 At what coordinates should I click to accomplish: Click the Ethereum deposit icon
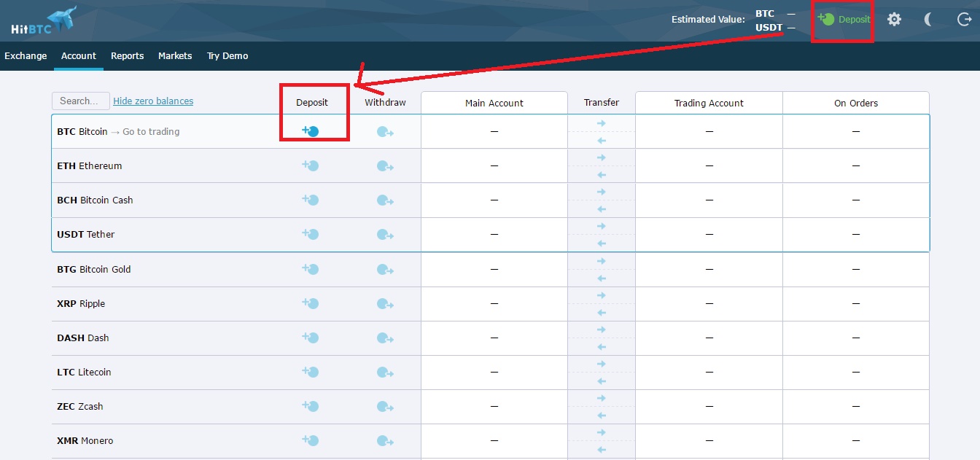[311, 165]
